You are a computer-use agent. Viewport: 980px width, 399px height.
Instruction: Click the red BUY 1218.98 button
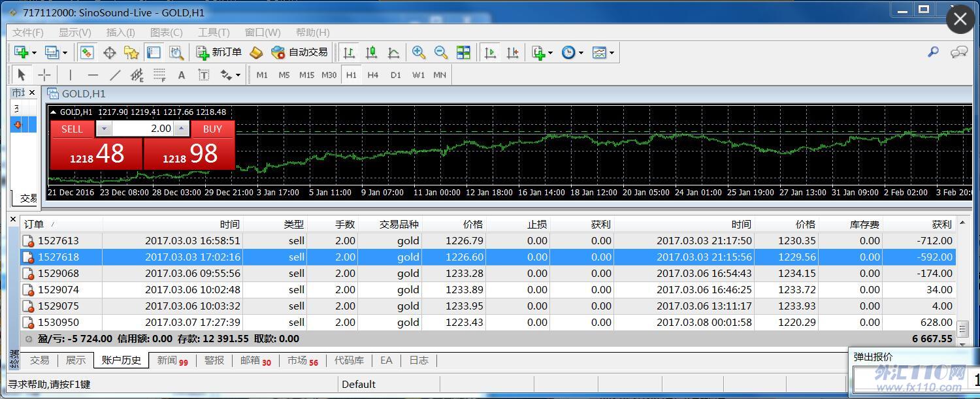coord(189,153)
